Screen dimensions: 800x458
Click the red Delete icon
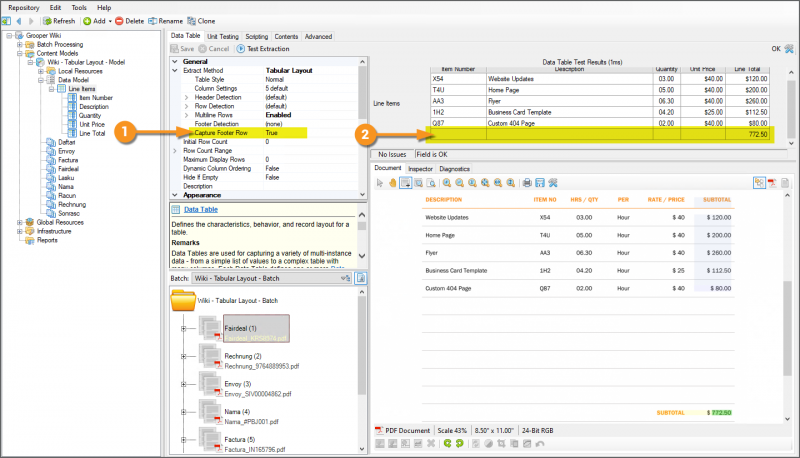coord(120,20)
